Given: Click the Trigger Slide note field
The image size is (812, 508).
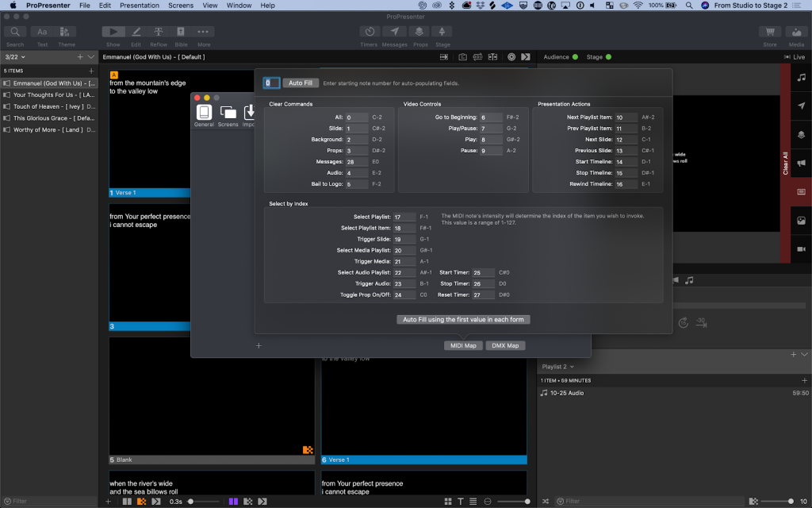Looking at the screenshot, I should pyautogui.click(x=404, y=240).
